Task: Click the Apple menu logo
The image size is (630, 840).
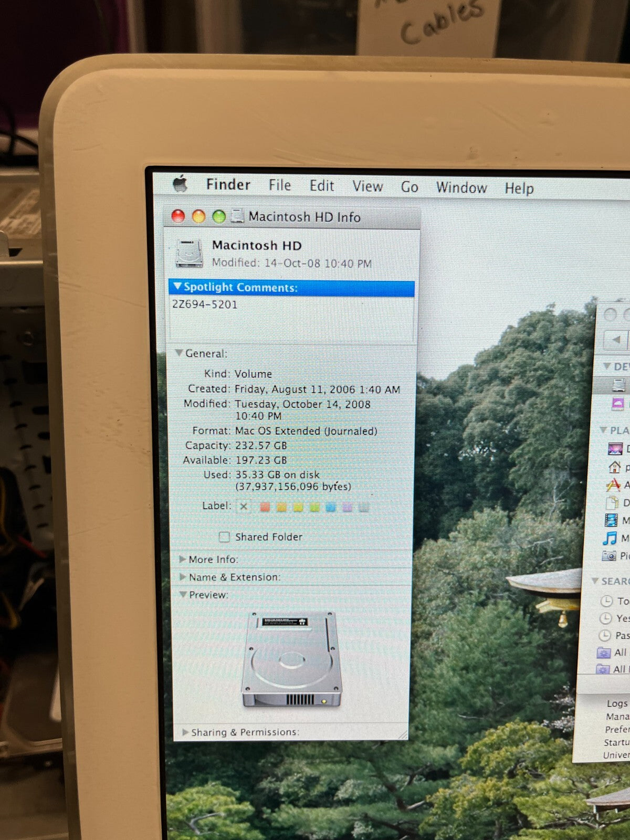Action: coord(180,184)
